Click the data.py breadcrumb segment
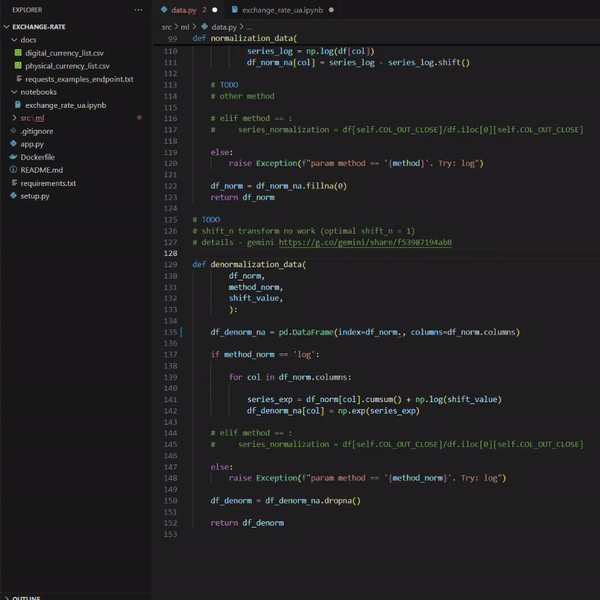The image size is (600, 600). 224,27
